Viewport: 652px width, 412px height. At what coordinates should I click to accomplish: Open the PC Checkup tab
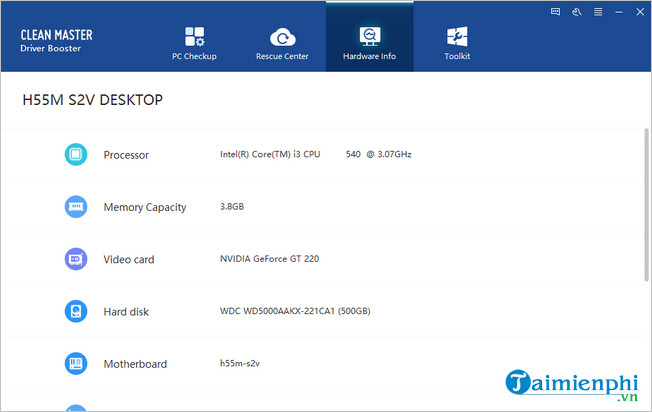coord(194,42)
